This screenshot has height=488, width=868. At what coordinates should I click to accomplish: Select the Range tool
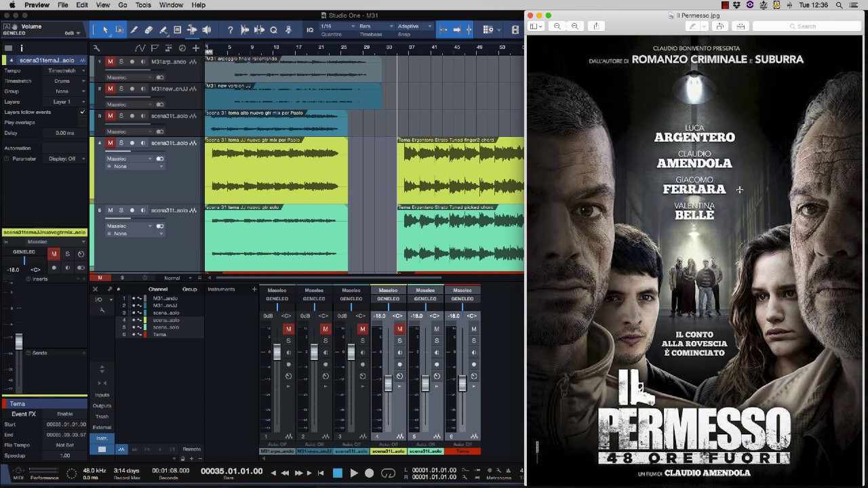tap(119, 30)
